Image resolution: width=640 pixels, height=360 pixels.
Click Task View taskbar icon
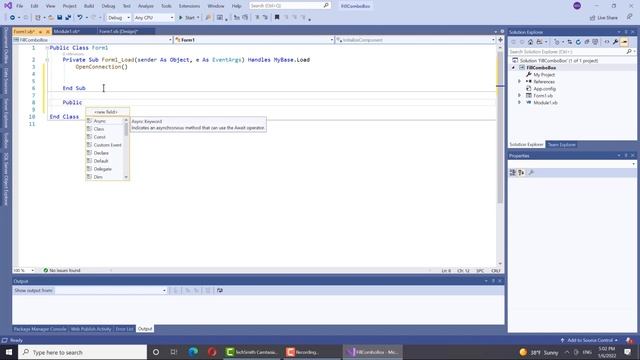click(x=174, y=352)
